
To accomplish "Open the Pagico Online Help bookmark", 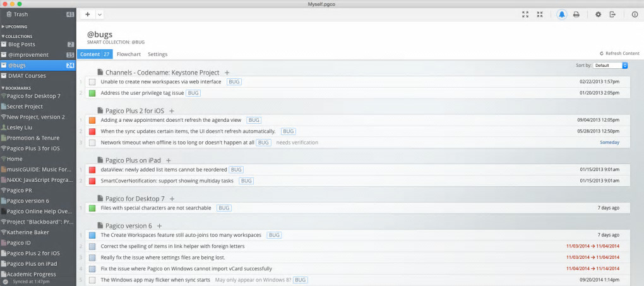I will [38, 212].
